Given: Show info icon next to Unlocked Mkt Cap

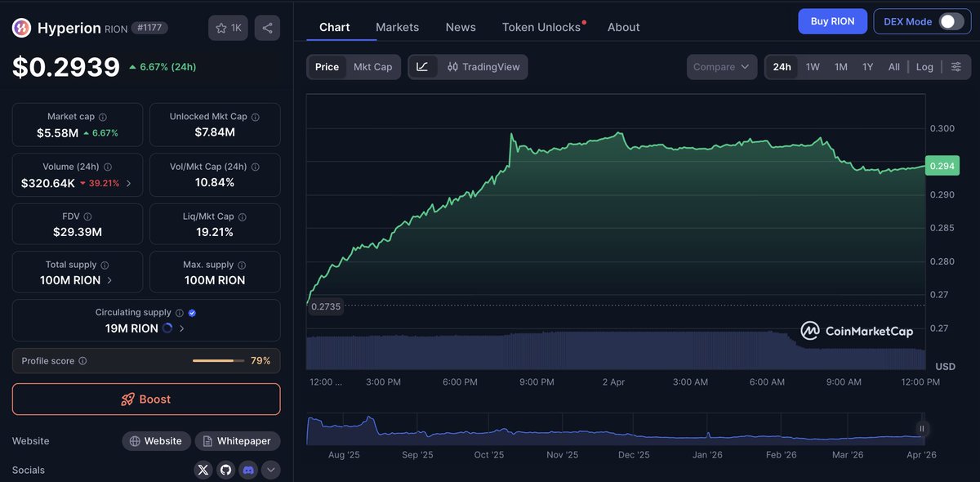Looking at the screenshot, I should point(256,117).
